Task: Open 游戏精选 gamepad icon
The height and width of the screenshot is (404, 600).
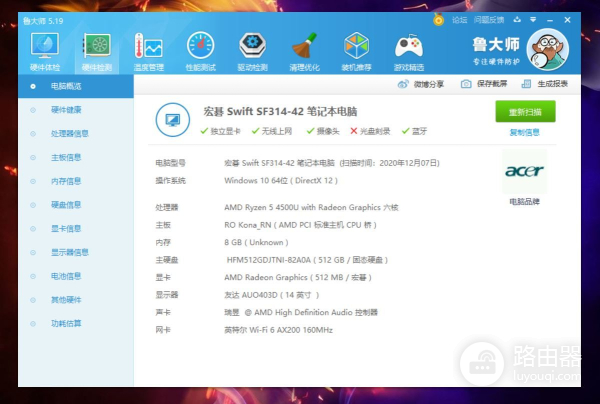Action: [408, 47]
